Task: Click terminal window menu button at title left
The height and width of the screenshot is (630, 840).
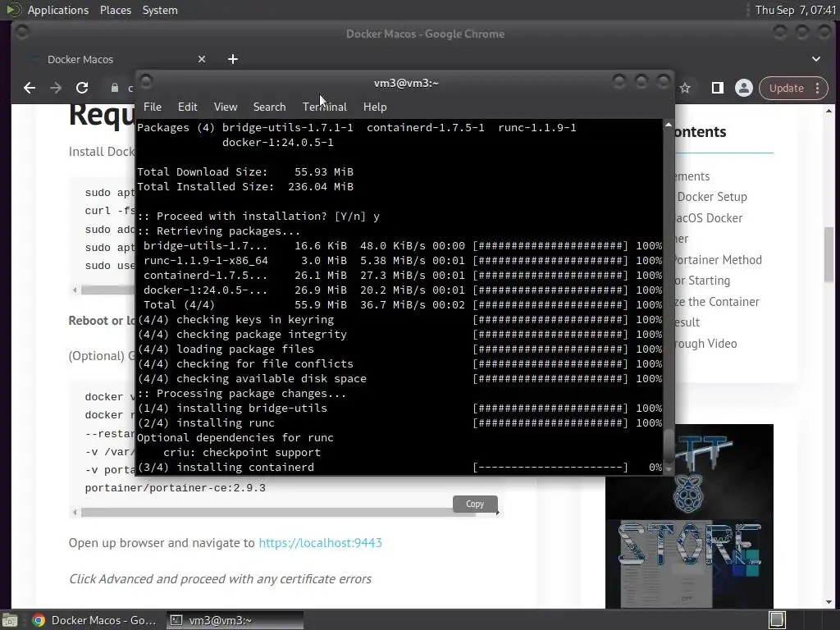Action: pyautogui.click(x=146, y=81)
